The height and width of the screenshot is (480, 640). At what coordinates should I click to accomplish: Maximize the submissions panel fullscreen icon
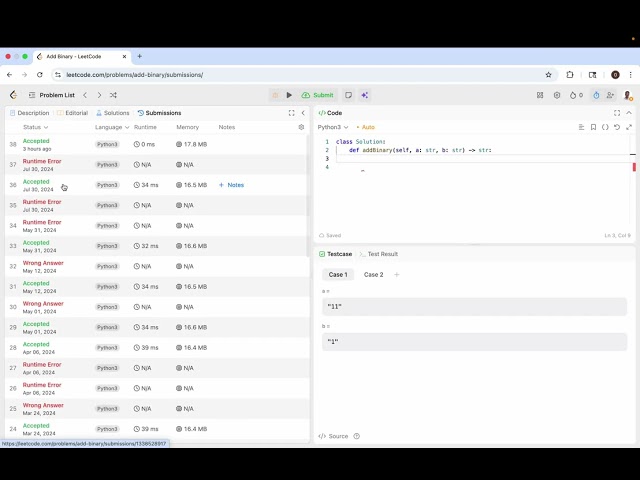click(x=291, y=113)
